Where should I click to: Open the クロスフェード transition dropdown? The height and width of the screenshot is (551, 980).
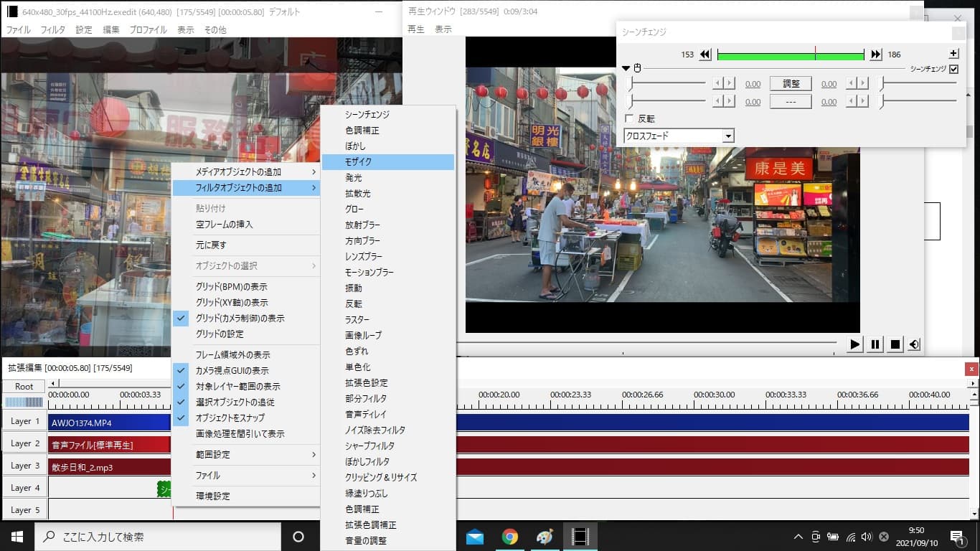pos(728,136)
